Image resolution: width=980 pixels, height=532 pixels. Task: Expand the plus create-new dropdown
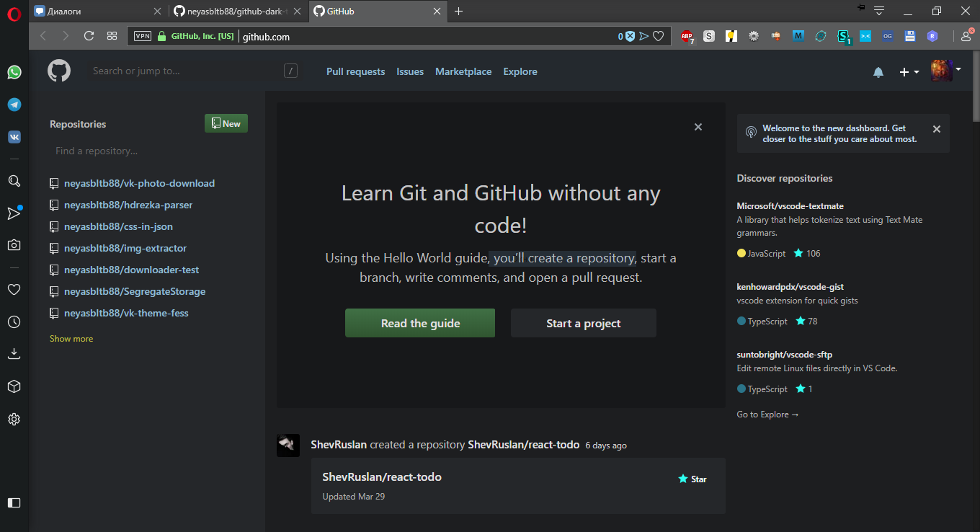click(909, 72)
